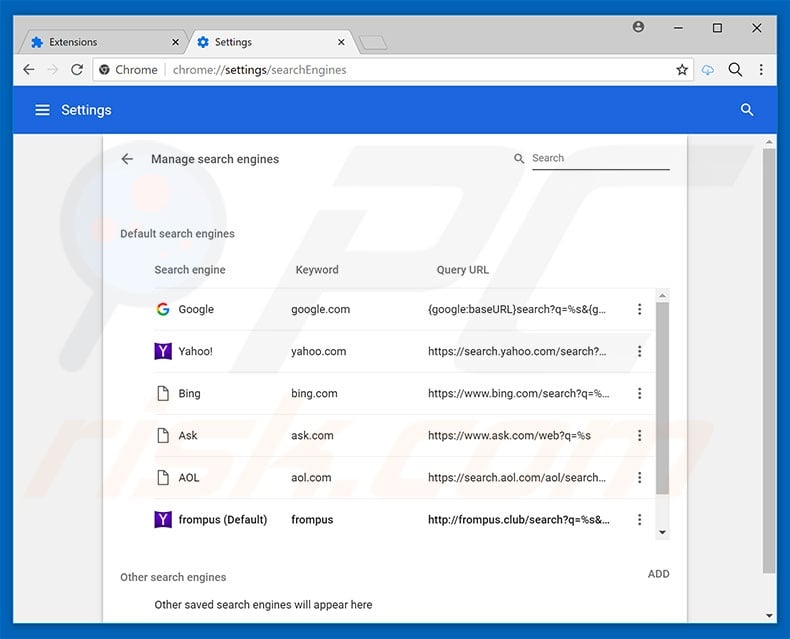Click the magnifier icon beside Search field

[x=519, y=159]
